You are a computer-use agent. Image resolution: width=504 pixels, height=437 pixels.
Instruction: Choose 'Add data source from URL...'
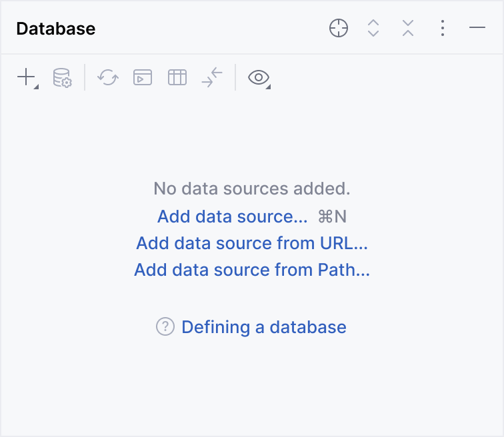coord(252,243)
